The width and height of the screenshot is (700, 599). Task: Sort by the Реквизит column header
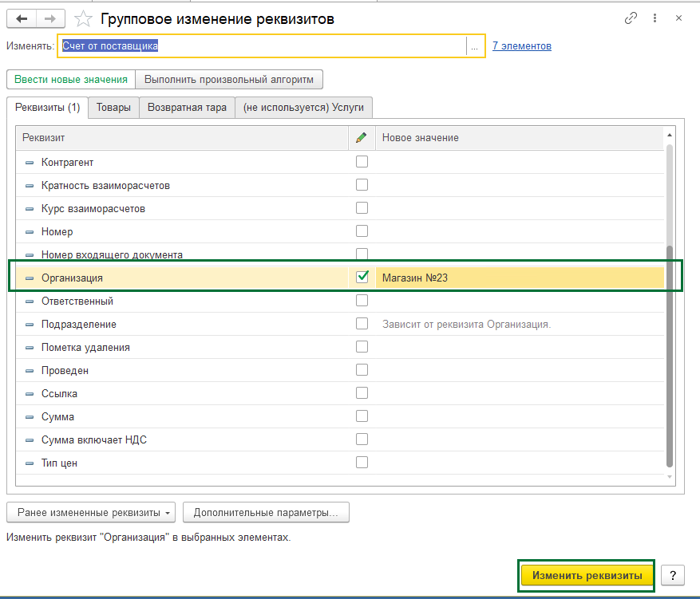(182, 137)
